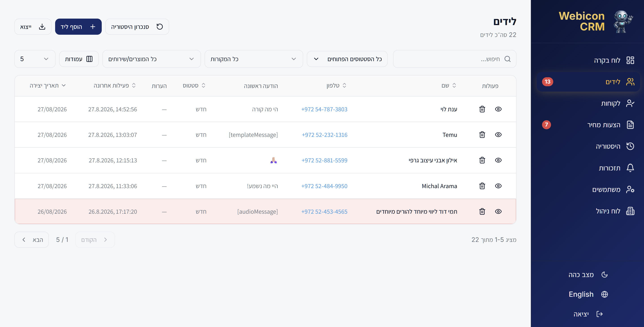This screenshot has height=327, width=644.
Task: Open כל המוצרים/שירותים products dropdown
Action: tap(151, 59)
